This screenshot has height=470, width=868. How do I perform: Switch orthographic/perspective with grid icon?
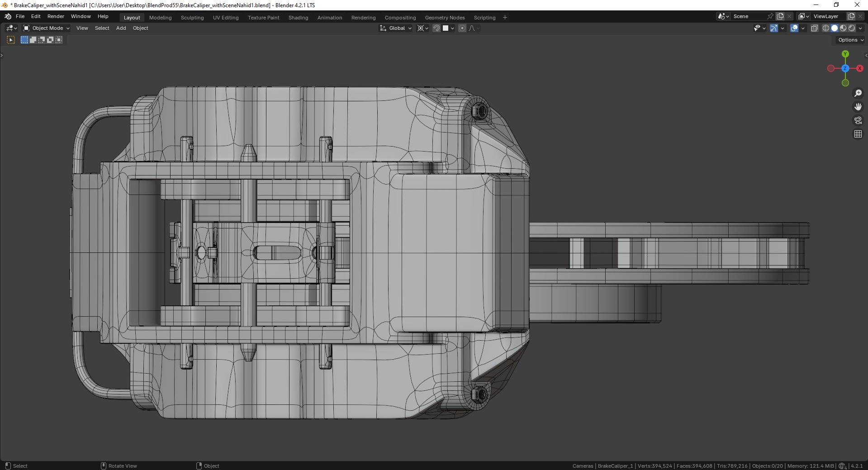point(858,134)
